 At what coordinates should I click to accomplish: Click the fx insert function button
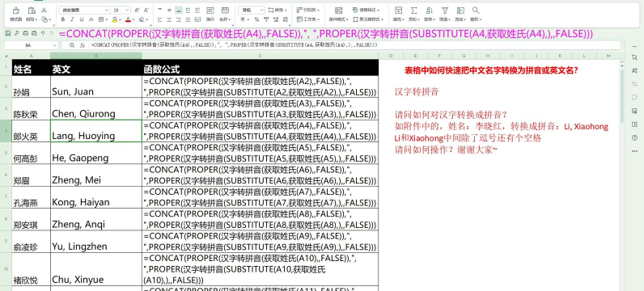tap(83, 45)
